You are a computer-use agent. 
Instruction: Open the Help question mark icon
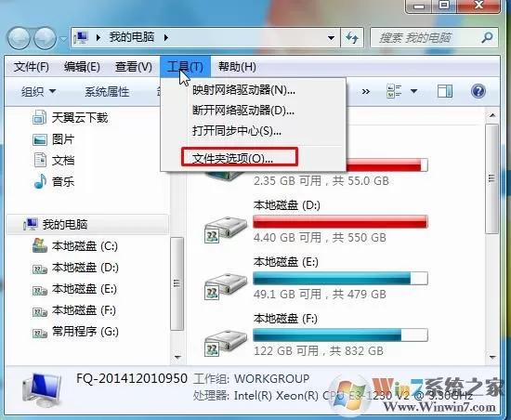click(478, 91)
